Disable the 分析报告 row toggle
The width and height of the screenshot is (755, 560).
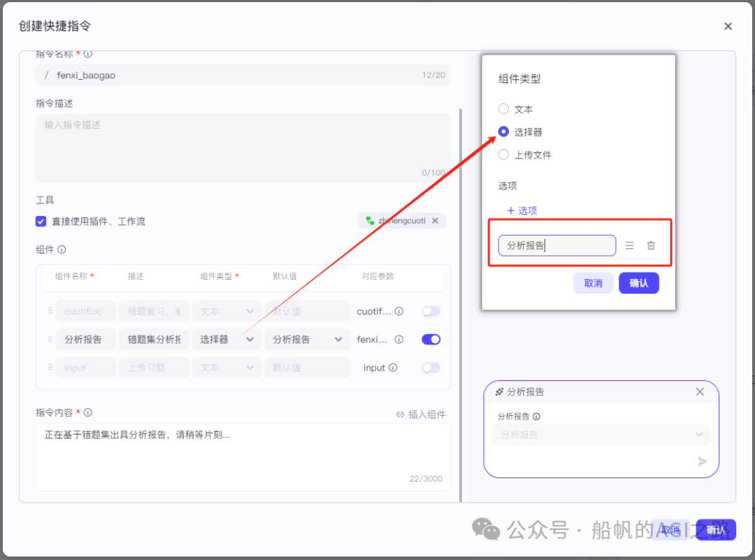431,340
